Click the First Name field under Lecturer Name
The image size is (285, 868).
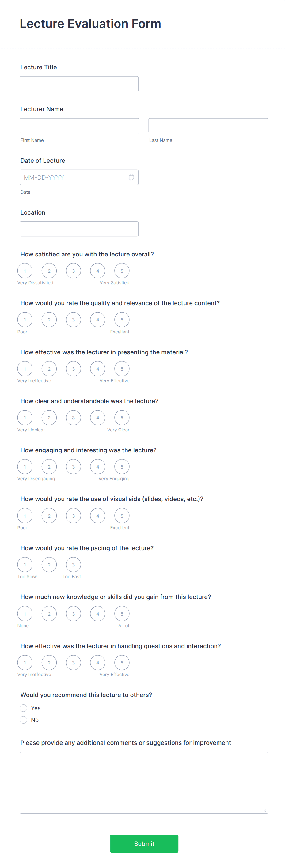(x=79, y=125)
